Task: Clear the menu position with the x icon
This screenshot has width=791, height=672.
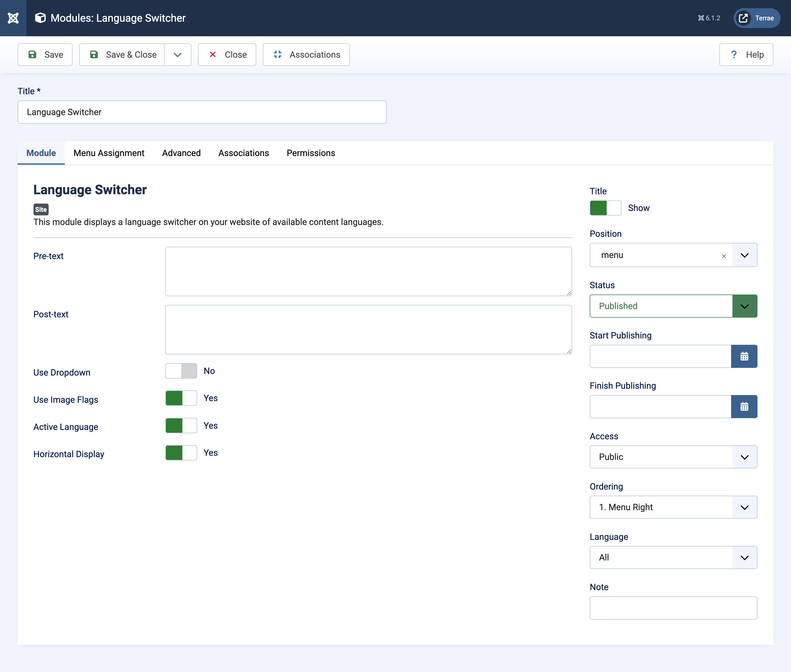Action: coord(724,256)
